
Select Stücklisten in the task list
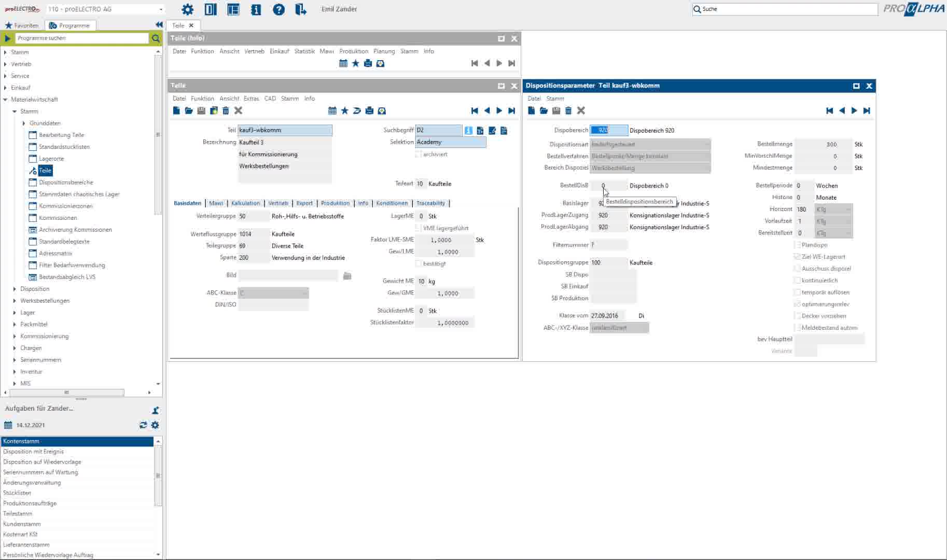77,493
